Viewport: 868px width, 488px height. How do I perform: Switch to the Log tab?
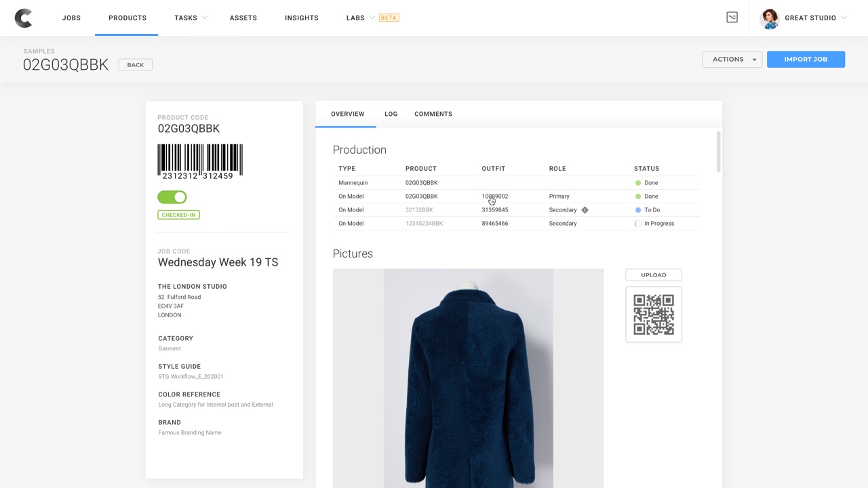pos(391,114)
